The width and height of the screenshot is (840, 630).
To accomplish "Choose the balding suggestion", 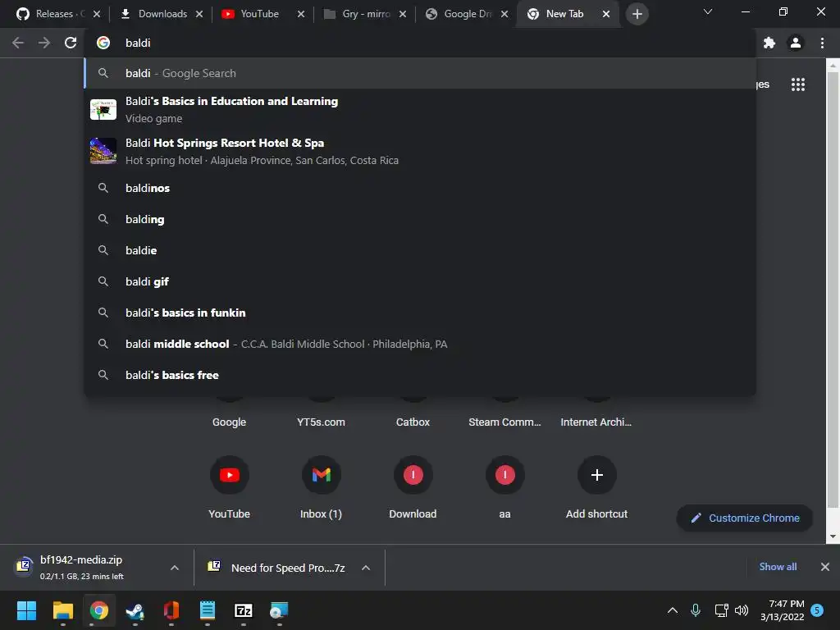I will (420, 219).
